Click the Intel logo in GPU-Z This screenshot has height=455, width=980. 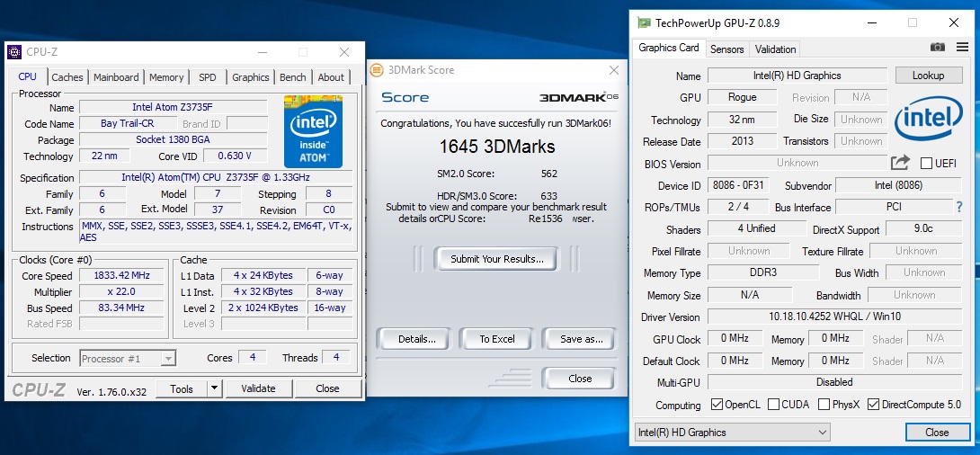pyautogui.click(x=929, y=118)
